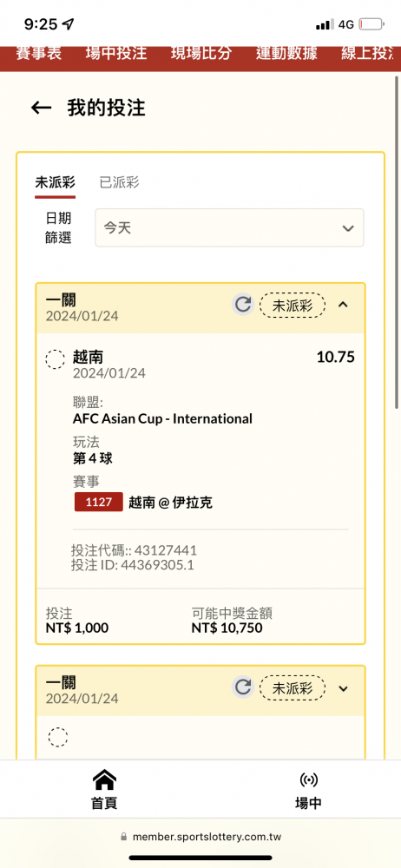Tap the lock icon beside the URL
Viewport: 401px width, 868px height.
click(x=123, y=837)
